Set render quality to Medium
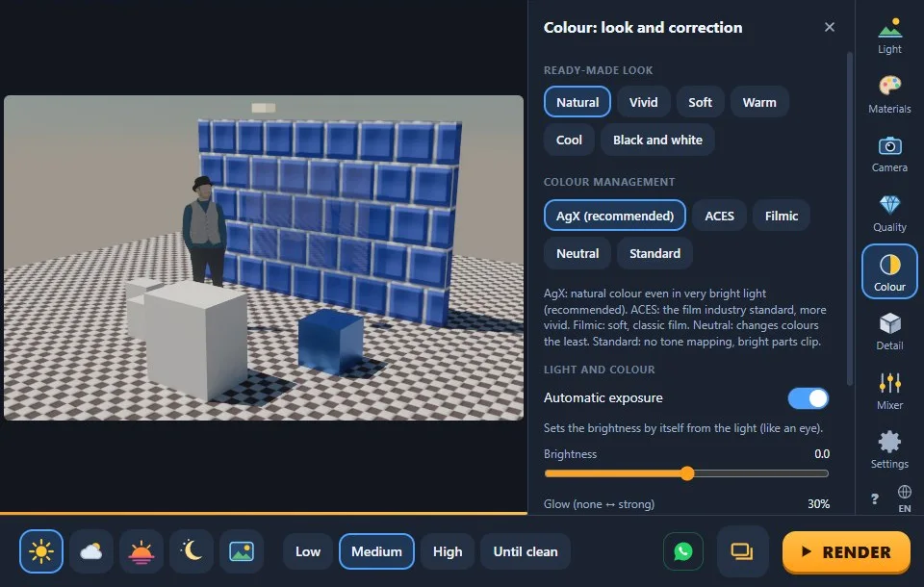The height and width of the screenshot is (587, 924). [x=376, y=551]
